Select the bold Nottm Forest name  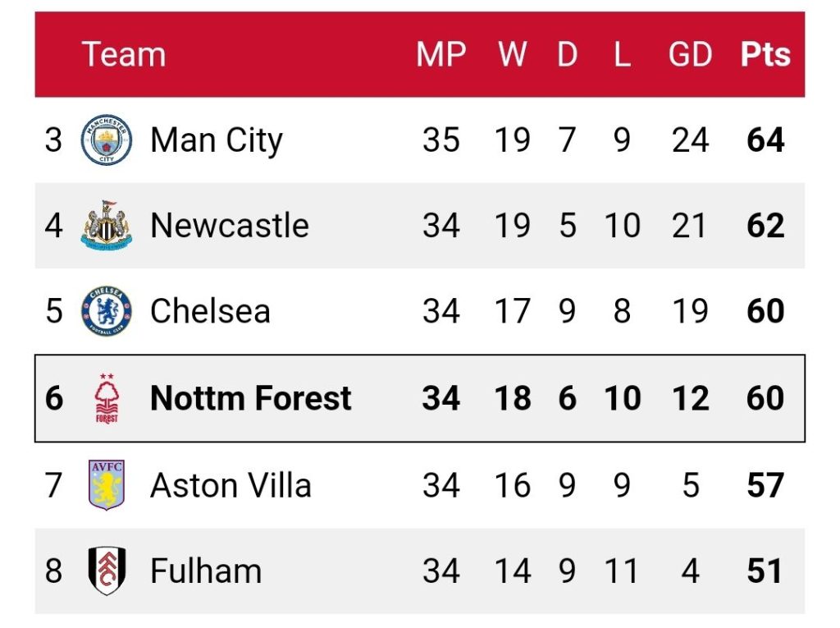tap(251, 398)
